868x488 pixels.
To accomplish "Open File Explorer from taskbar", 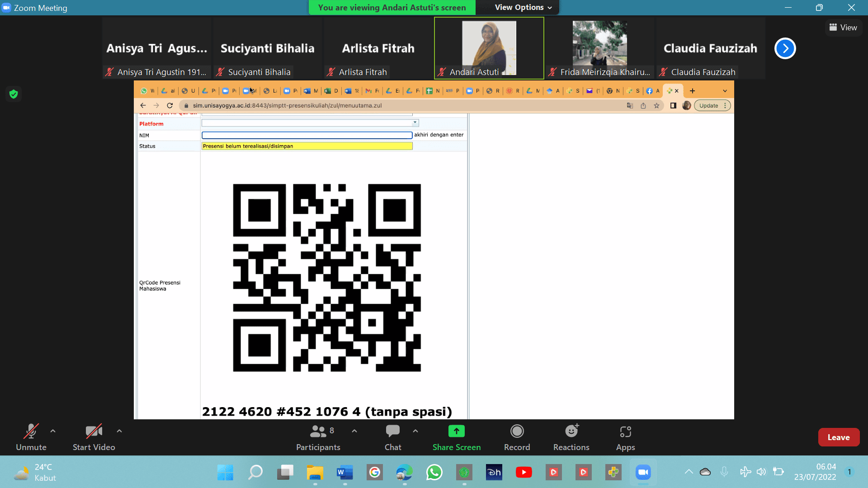I will pyautogui.click(x=315, y=473).
